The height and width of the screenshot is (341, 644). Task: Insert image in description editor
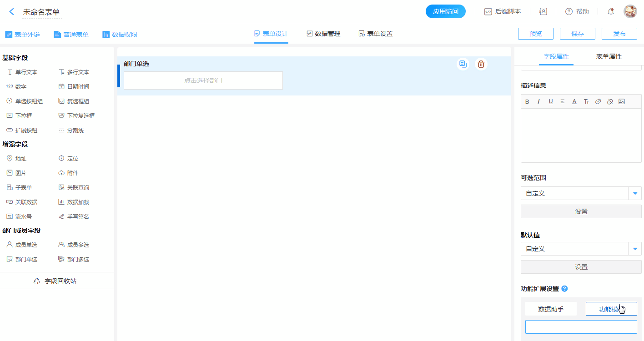[622, 102]
